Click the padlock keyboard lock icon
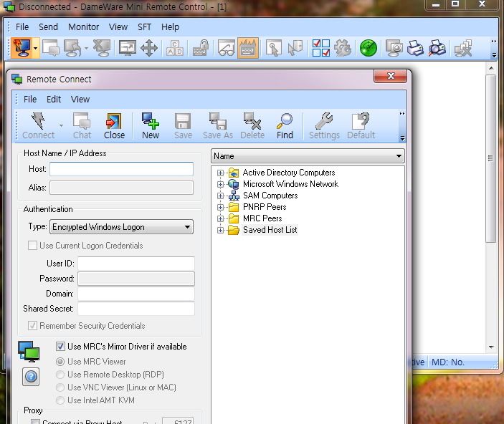The image size is (504, 424). pyautogui.click(x=201, y=48)
